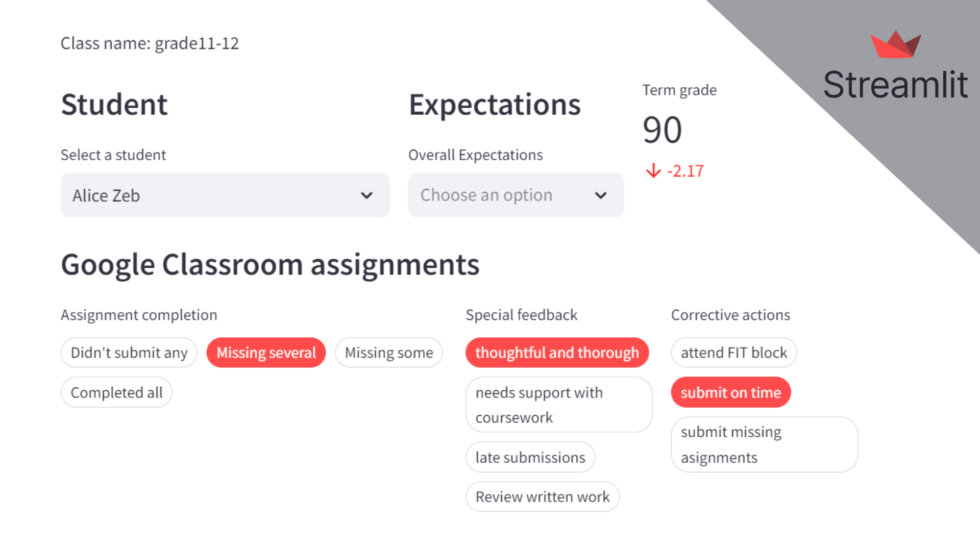
Task: Open the student selector dropdown
Action: (226, 195)
